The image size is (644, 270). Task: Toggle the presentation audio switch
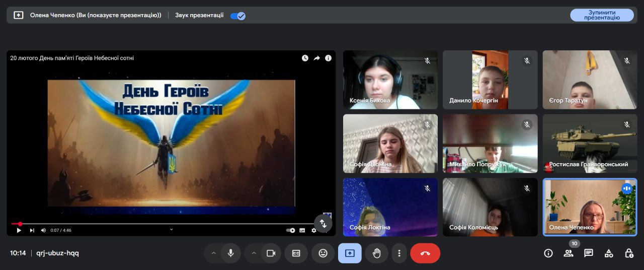237,16
